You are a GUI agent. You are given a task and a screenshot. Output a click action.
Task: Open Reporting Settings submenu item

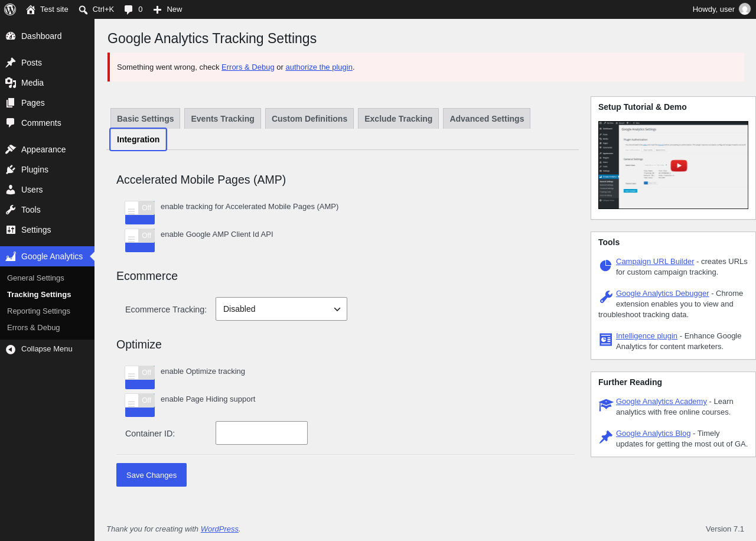pyautogui.click(x=38, y=311)
